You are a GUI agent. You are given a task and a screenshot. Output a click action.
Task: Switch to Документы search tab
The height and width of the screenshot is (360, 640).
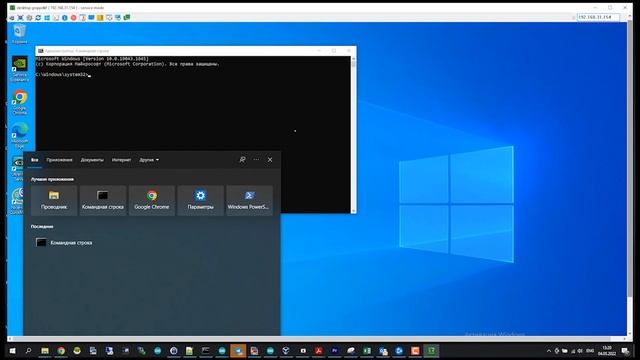tap(92, 160)
